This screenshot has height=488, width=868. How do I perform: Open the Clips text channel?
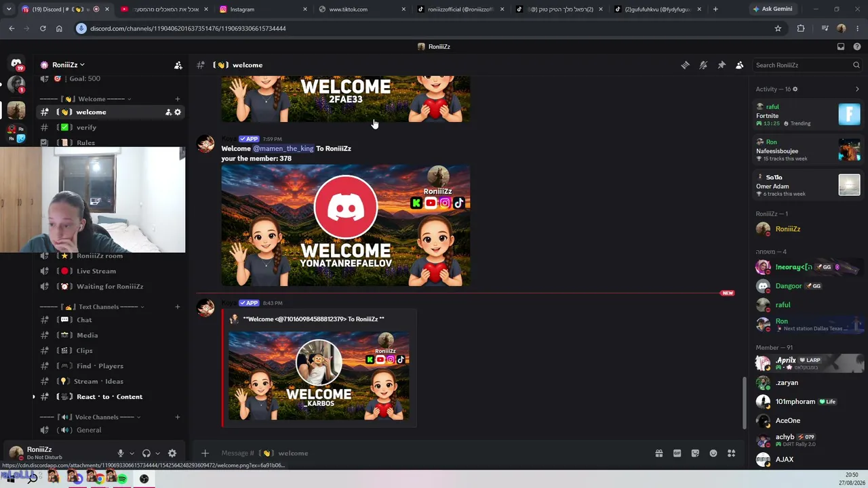click(110, 350)
